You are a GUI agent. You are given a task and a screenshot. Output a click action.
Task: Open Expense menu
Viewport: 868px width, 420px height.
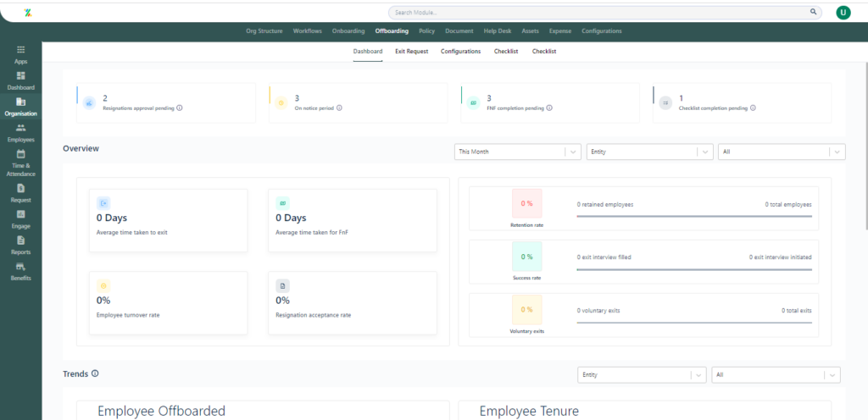(560, 31)
